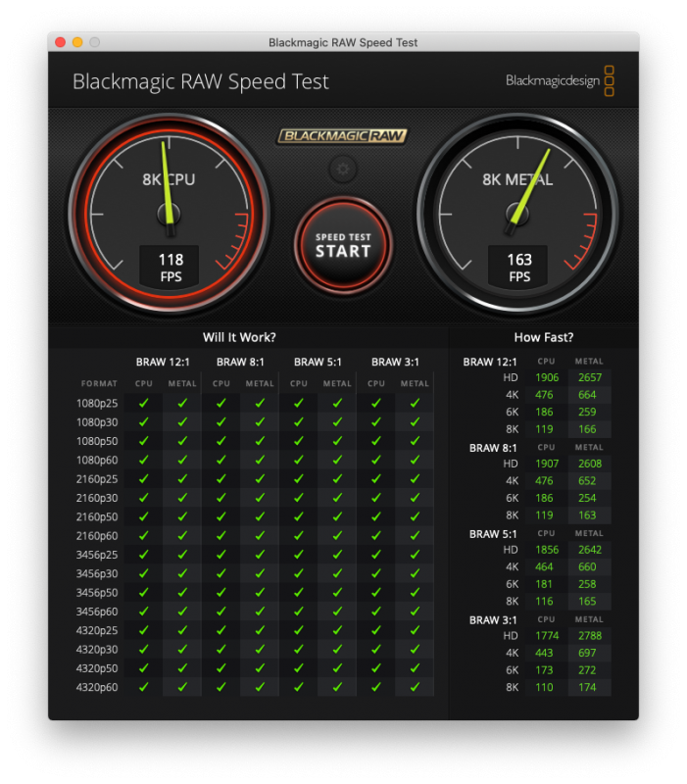Select the 118 FPS readout
The height and width of the screenshot is (784, 687).
coord(171,268)
